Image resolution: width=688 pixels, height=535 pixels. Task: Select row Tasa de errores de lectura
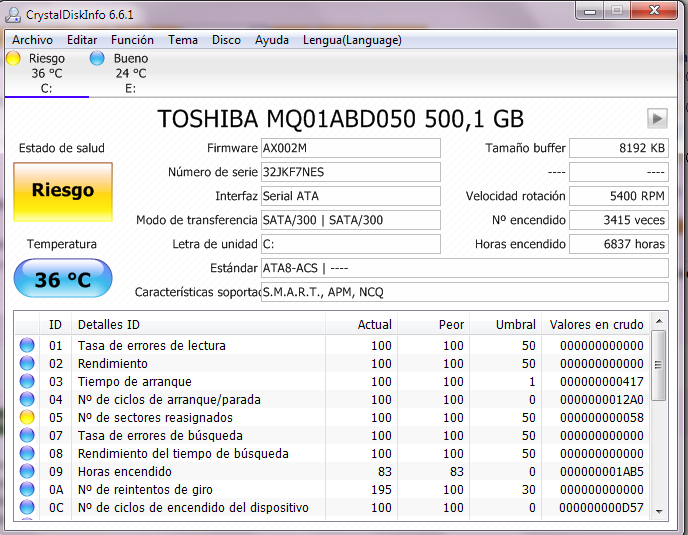[332, 345]
